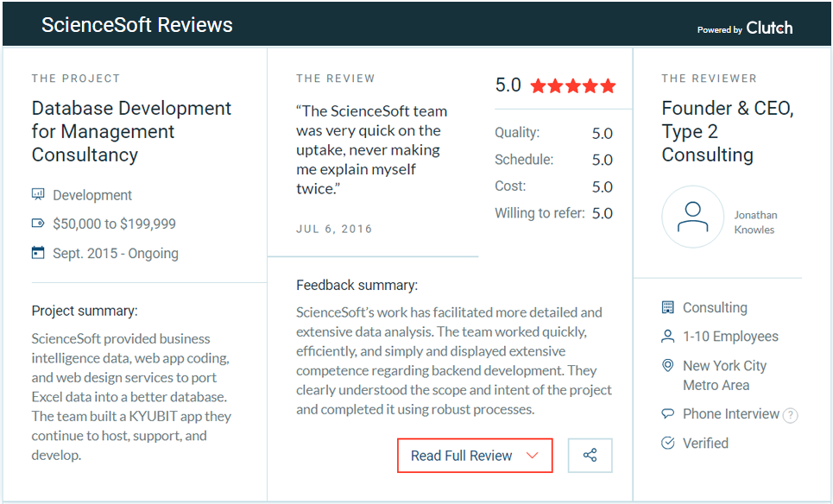The height and width of the screenshot is (504, 833).
Task: Click the Consulting building icon
Action: [x=667, y=308]
